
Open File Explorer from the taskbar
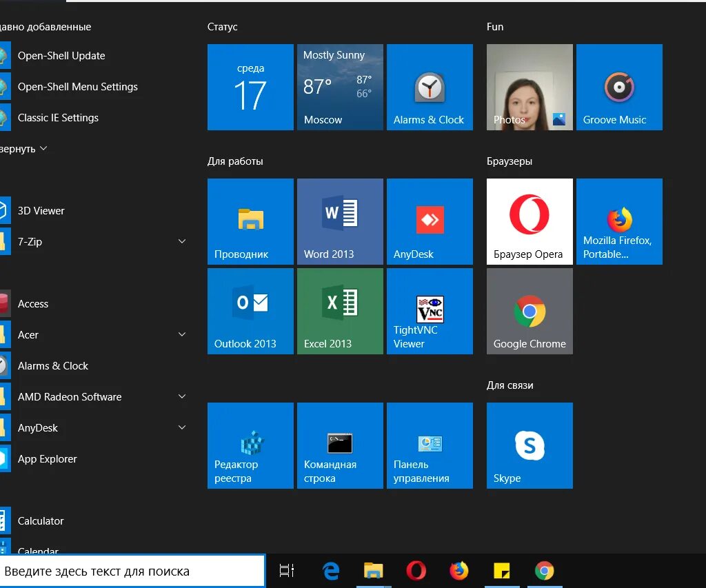[373, 571]
